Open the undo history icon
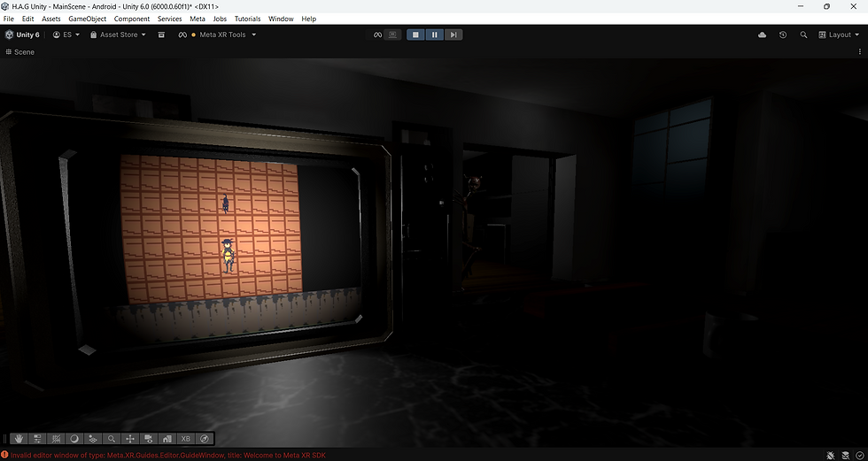Viewport: 868px width, 461px height. coord(783,35)
